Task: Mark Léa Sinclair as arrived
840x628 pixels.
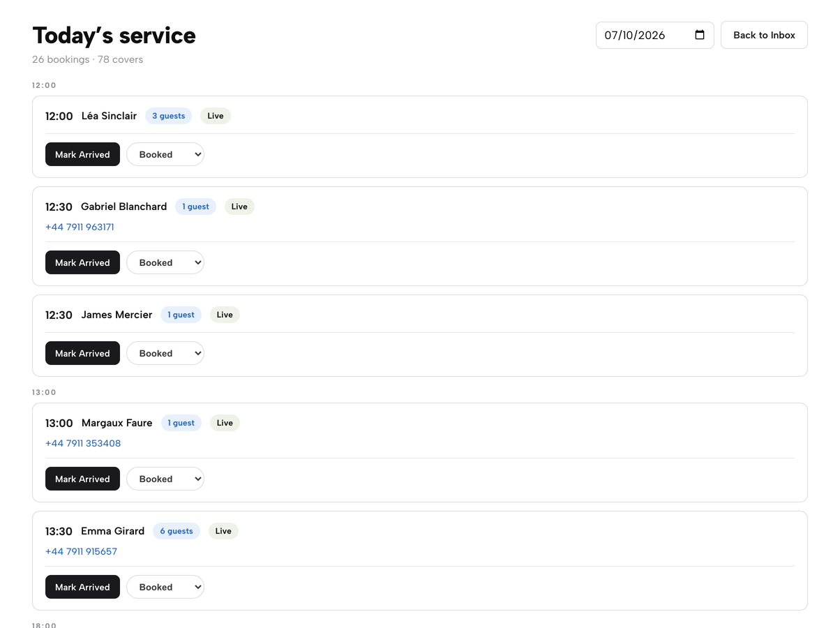Action: pos(82,154)
